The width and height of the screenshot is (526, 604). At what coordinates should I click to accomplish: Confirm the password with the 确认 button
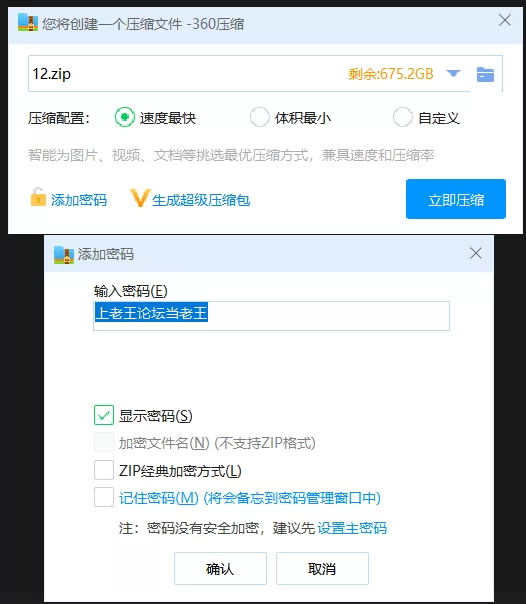tap(220, 569)
